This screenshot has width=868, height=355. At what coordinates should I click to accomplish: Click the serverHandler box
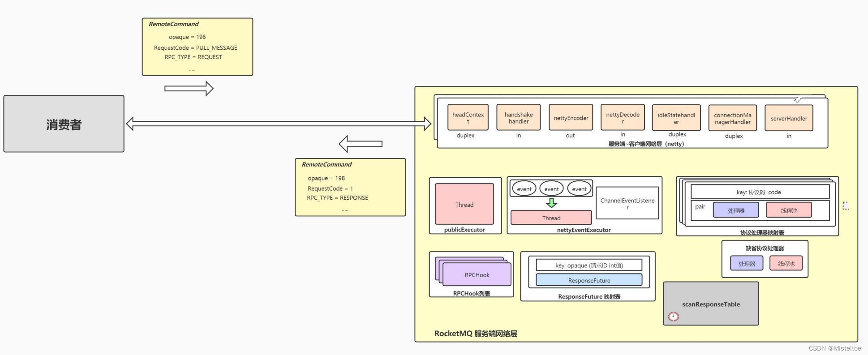tap(789, 118)
